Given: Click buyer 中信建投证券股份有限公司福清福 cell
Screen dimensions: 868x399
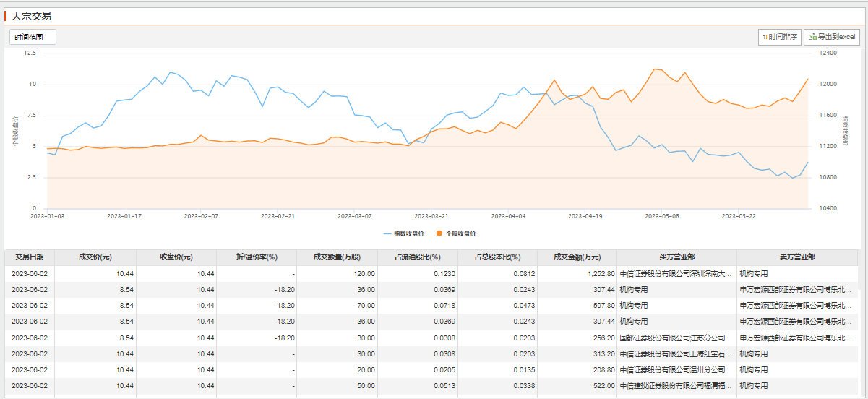Looking at the screenshot, I should [x=676, y=386].
